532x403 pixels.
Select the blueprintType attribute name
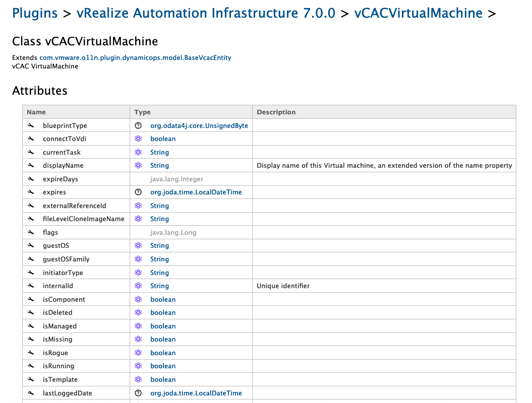65,126
